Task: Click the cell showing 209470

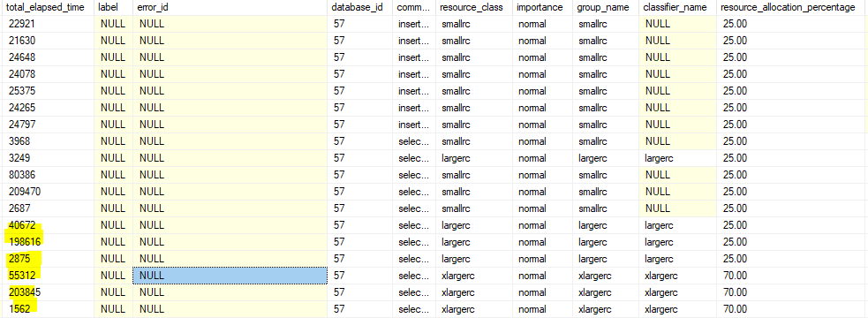Action: click(48, 192)
